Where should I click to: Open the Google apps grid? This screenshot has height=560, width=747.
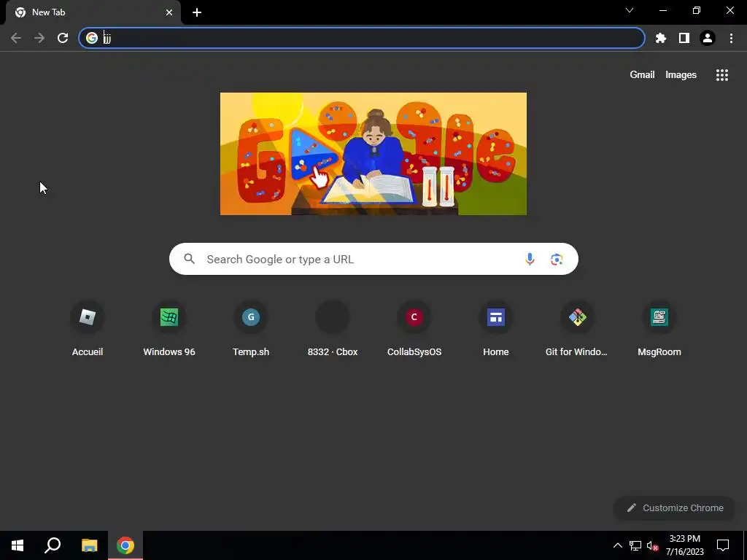pos(721,75)
